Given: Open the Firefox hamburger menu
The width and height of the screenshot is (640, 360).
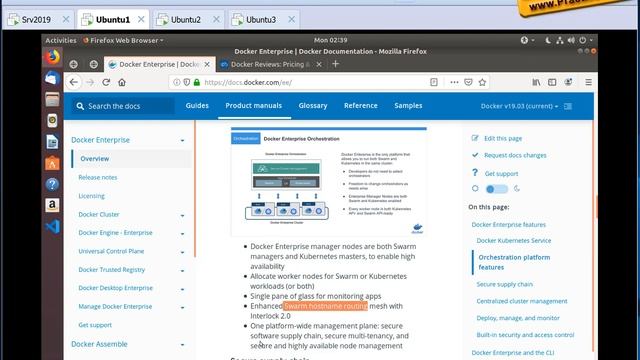Looking at the screenshot, I should [589, 82].
